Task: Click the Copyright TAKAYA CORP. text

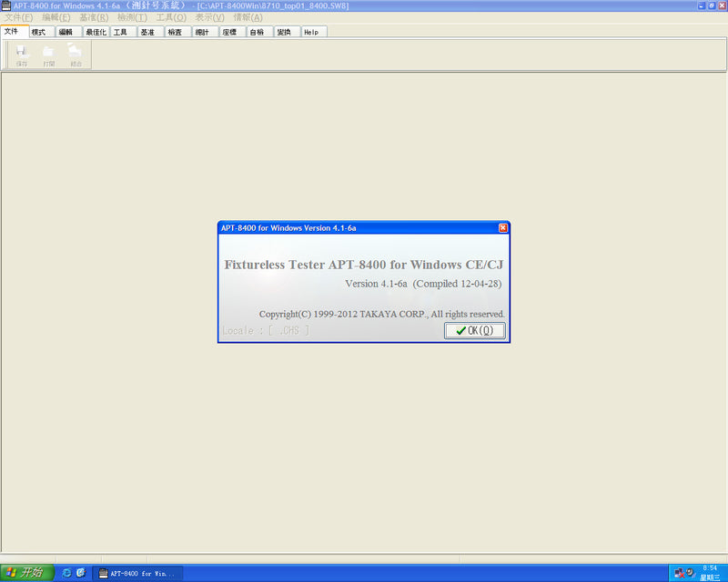Action: (x=381, y=315)
